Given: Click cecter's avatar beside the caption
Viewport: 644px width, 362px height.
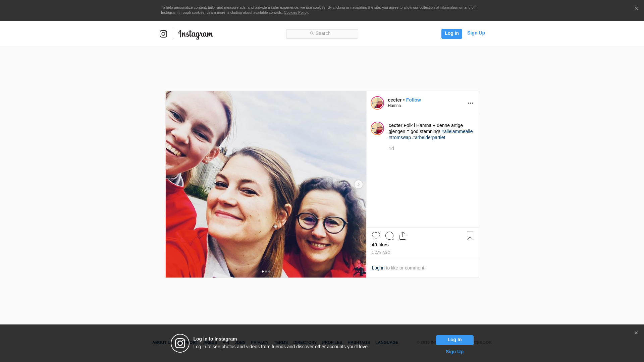Looking at the screenshot, I should tap(377, 128).
